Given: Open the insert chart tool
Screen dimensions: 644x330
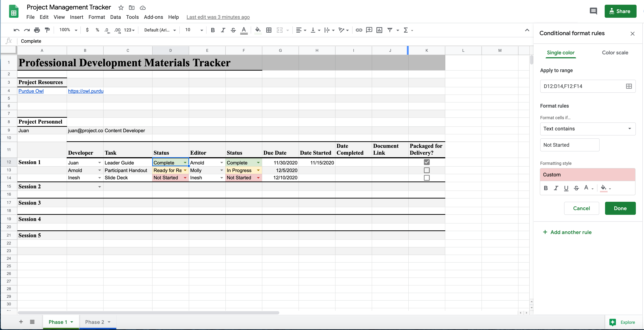Looking at the screenshot, I should 379,30.
